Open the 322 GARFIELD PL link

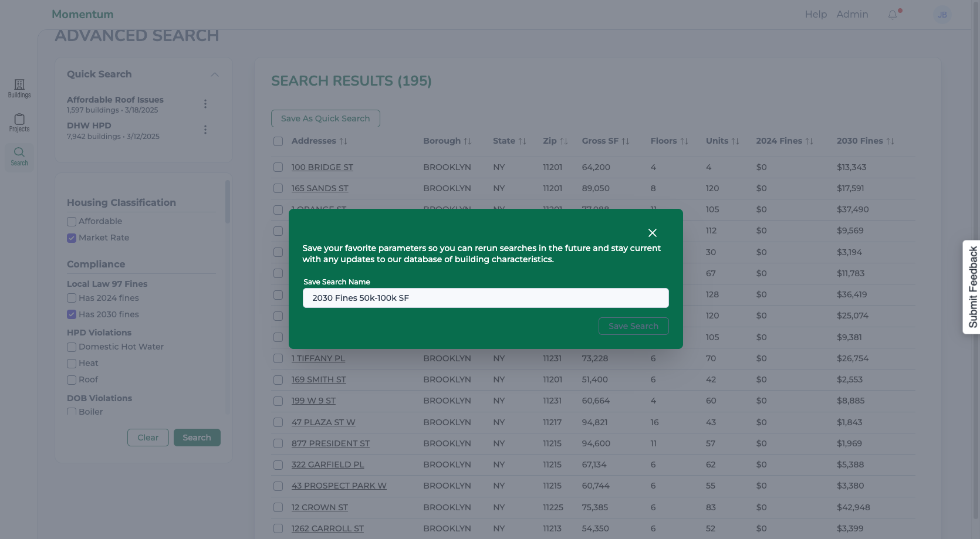pos(327,465)
